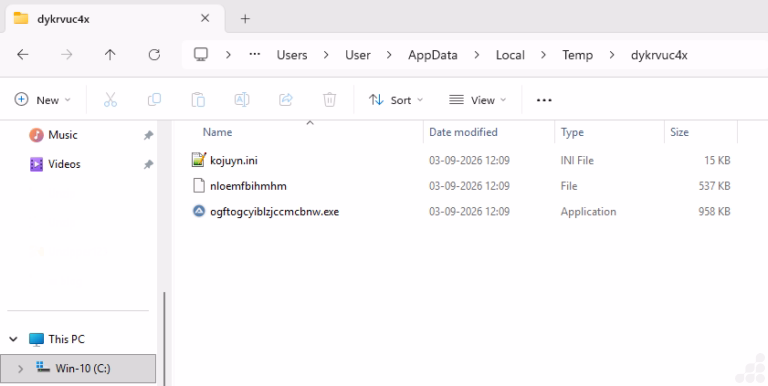Image resolution: width=768 pixels, height=386 pixels.
Task: Click the Forward navigation arrow
Action: pyautogui.click(x=66, y=55)
